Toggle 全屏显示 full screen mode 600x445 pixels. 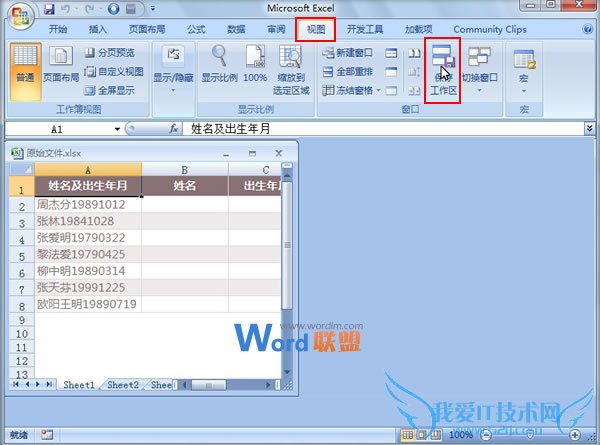(x=110, y=90)
